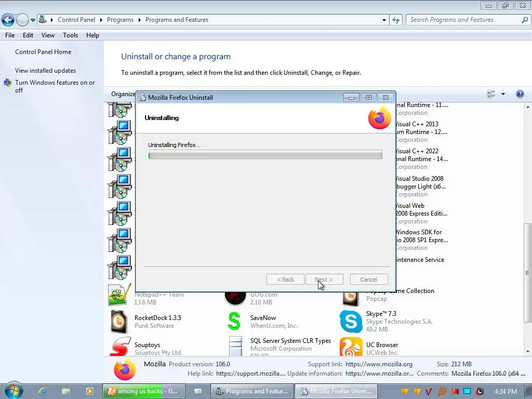
Task: Click the orange magnifier tray icon
Action: (442, 392)
